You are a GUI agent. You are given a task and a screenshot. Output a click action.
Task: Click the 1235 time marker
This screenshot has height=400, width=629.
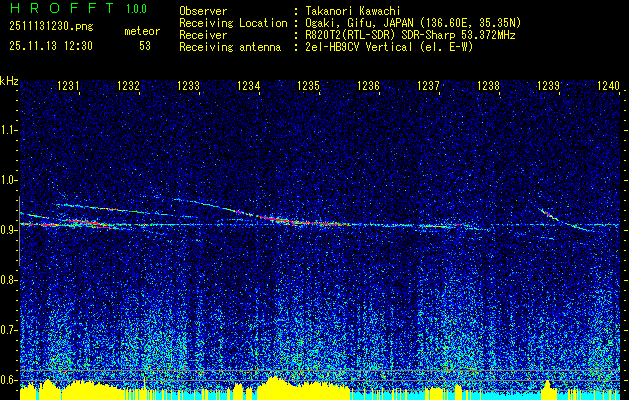click(x=308, y=85)
